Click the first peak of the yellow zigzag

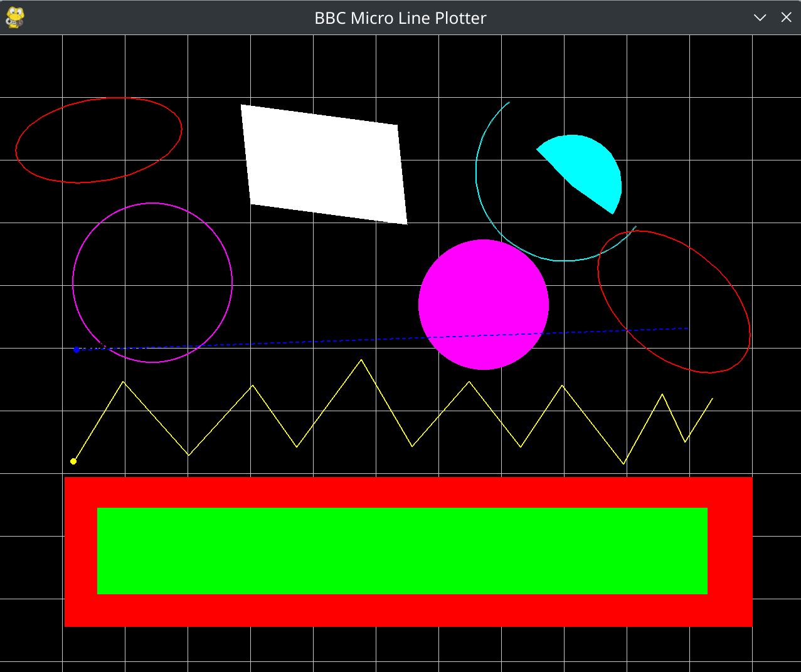coord(124,381)
